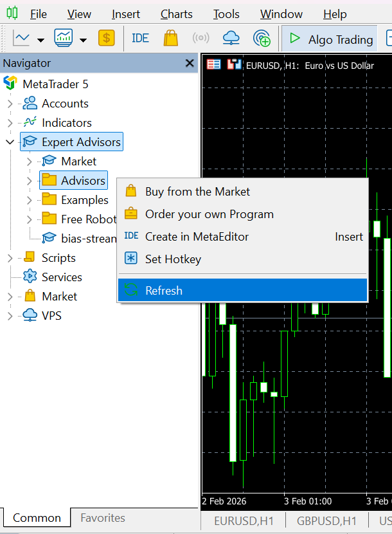Image resolution: width=392 pixels, height=534 pixels.
Task: Open MetaEditor via IDE toolbar button
Action: pyautogui.click(x=140, y=38)
